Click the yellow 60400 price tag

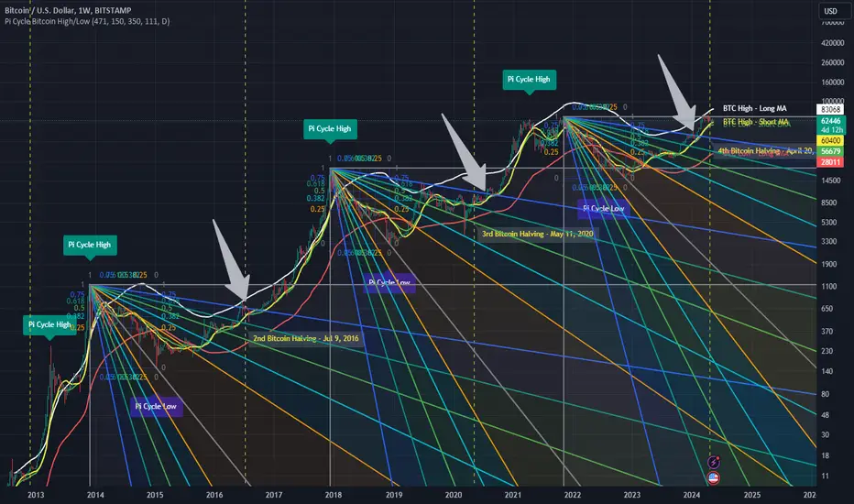(830, 140)
